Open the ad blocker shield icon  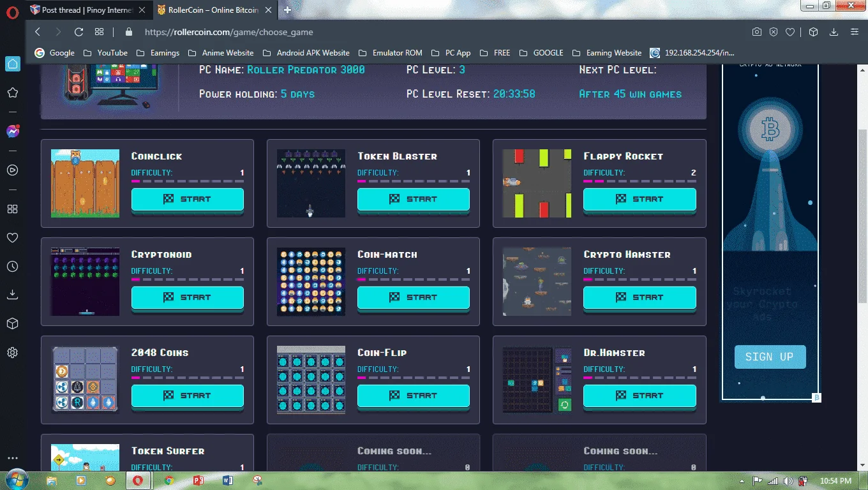tap(774, 32)
